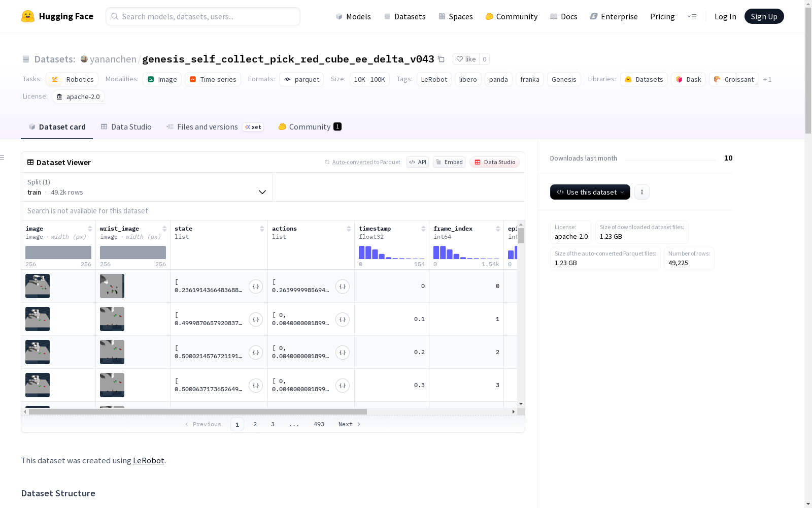Open the API button in Dataset Viewer
Image resolution: width=812 pixels, height=508 pixels.
[418, 162]
